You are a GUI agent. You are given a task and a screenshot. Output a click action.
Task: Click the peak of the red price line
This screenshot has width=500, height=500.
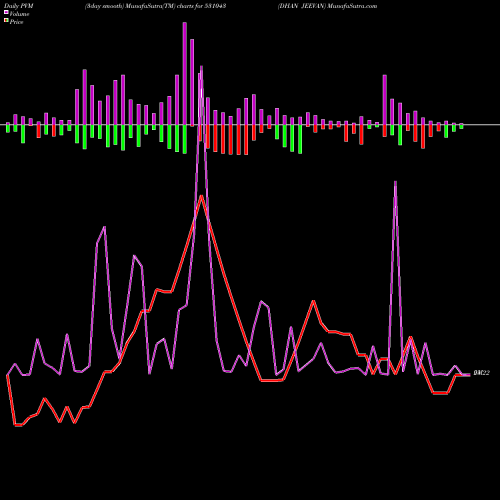(x=201, y=196)
